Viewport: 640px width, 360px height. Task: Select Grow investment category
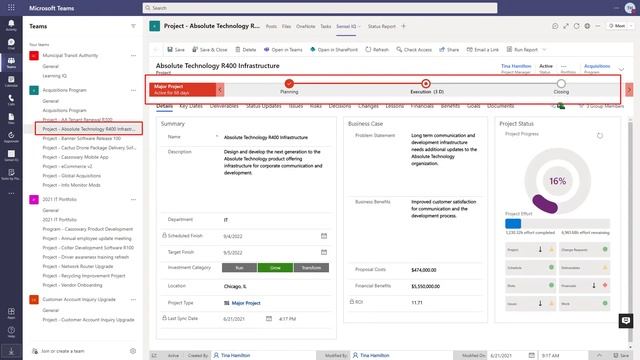pyautogui.click(x=276, y=268)
